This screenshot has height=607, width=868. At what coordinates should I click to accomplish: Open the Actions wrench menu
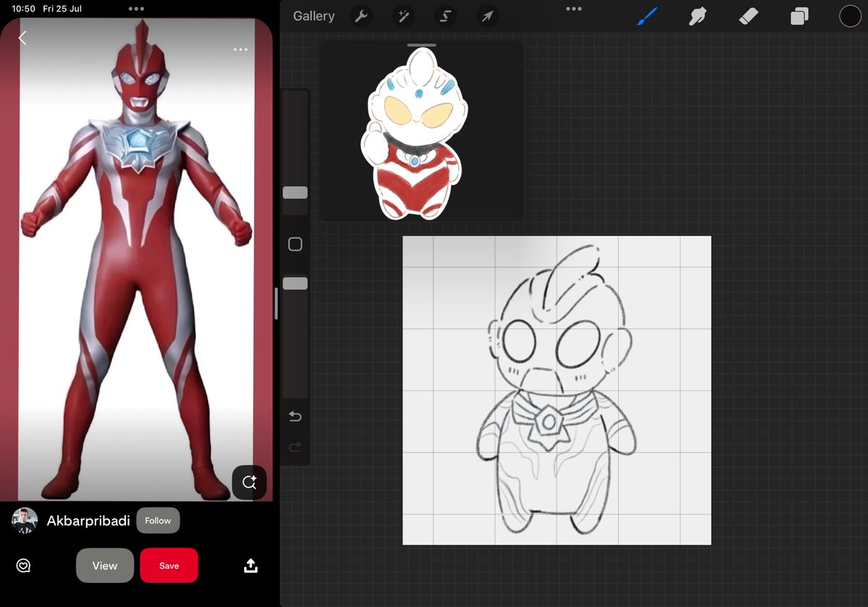pyautogui.click(x=361, y=16)
